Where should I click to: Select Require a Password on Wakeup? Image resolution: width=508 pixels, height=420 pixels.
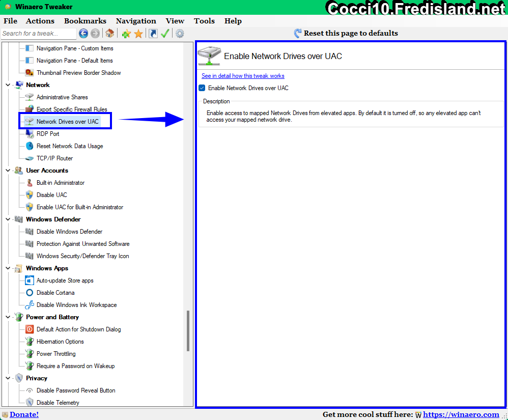pos(75,366)
